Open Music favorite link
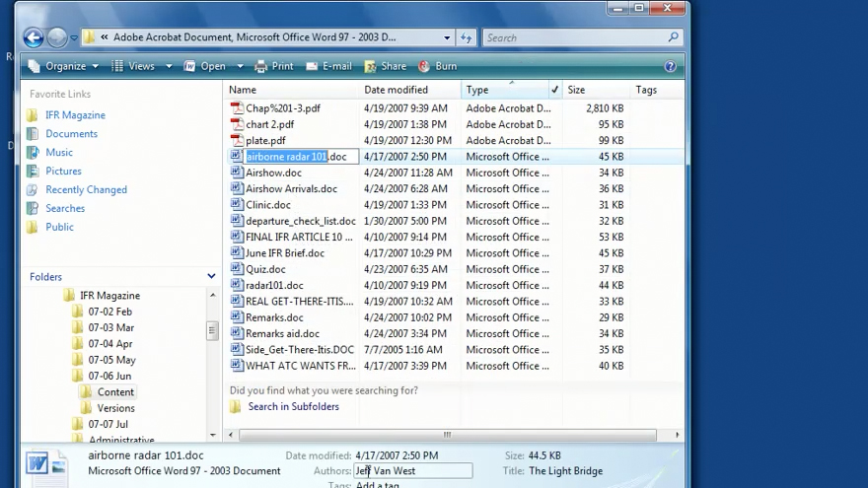Viewport: 868px width, 488px height. tap(59, 152)
